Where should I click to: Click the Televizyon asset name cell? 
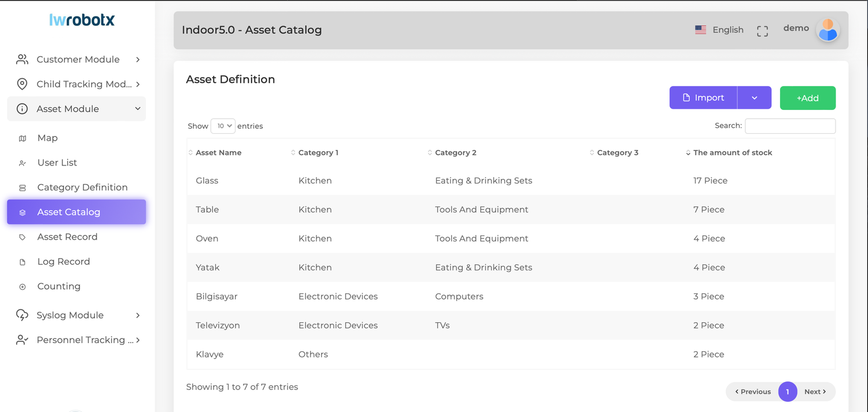pyautogui.click(x=218, y=325)
